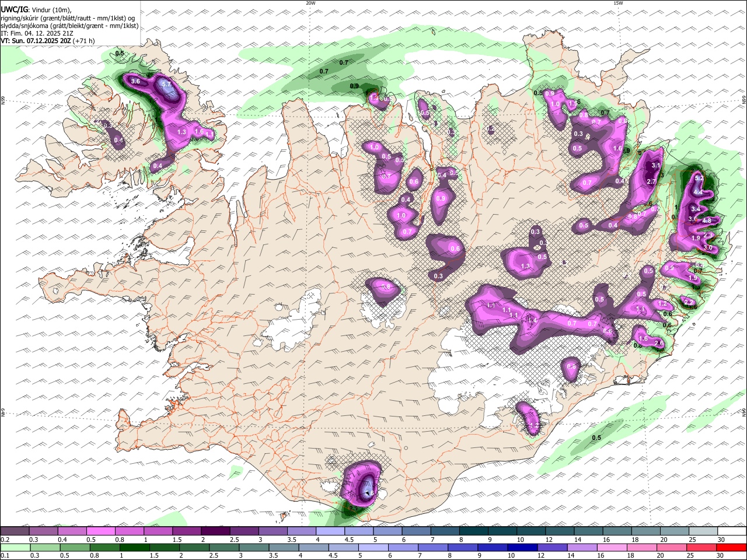Click the dark purple snow scale swatch between 2 and 2.5
This screenshot has width=747, height=560.
pos(215,531)
